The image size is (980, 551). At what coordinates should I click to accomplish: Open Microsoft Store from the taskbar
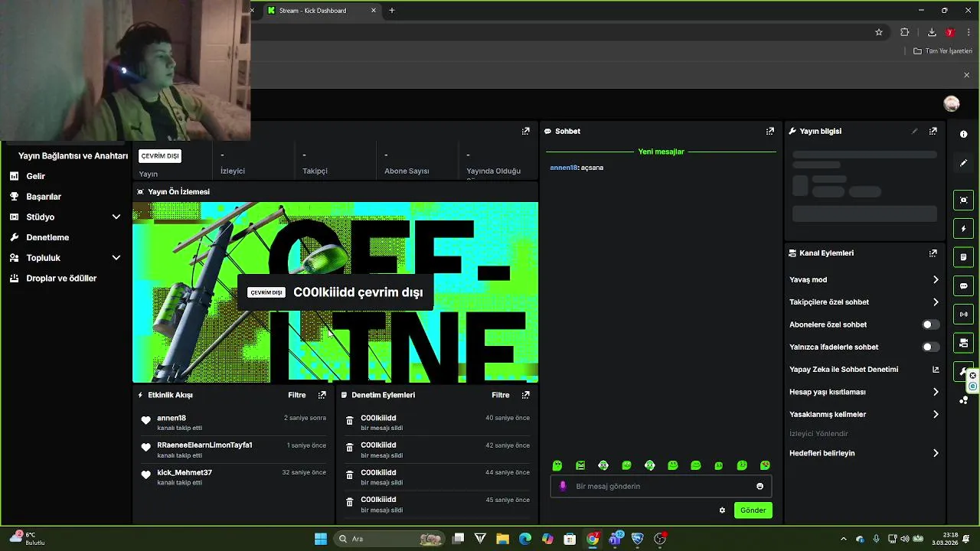(x=570, y=539)
